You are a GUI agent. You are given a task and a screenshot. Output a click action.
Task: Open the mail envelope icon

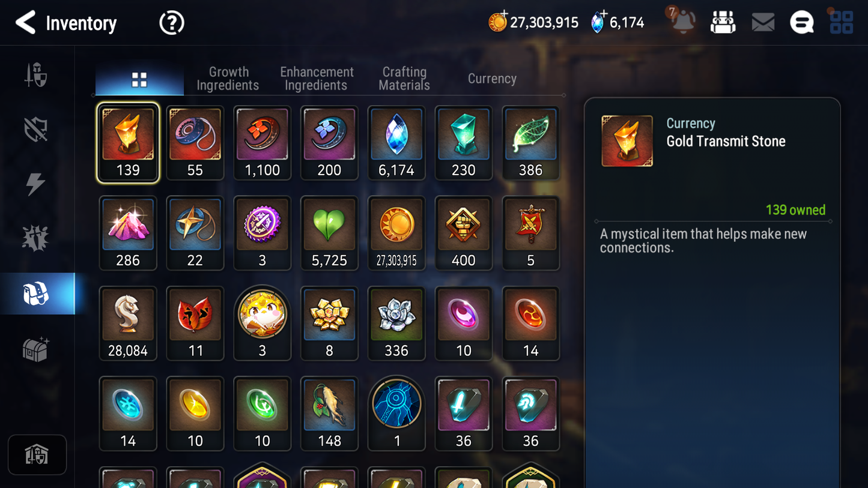click(763, 23)
